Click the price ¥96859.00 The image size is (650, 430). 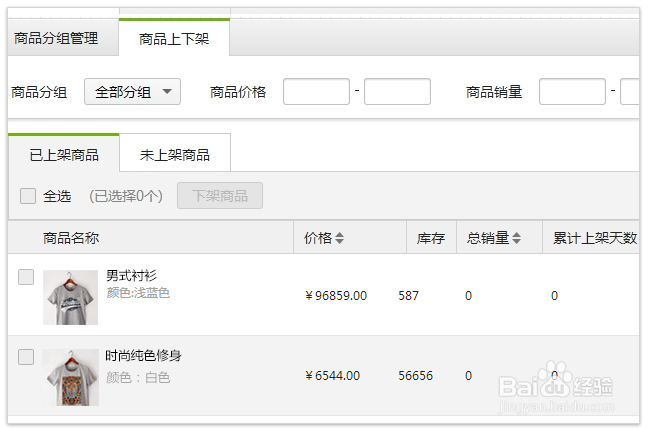tap(336, 296)
